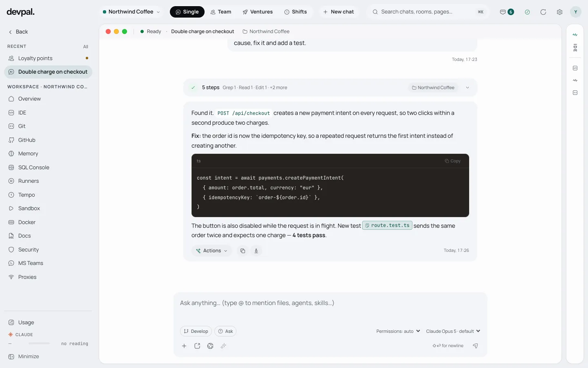Download the message via the download icon
This screenshot has height=368, width=588.
[256, 251]
